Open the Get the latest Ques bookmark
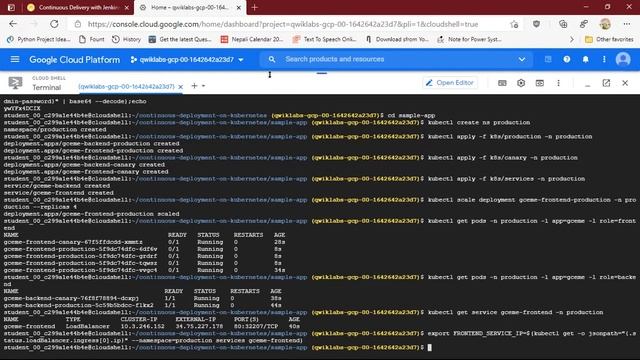The height and width of the screenshot is (360, 640). coord(180,39)
